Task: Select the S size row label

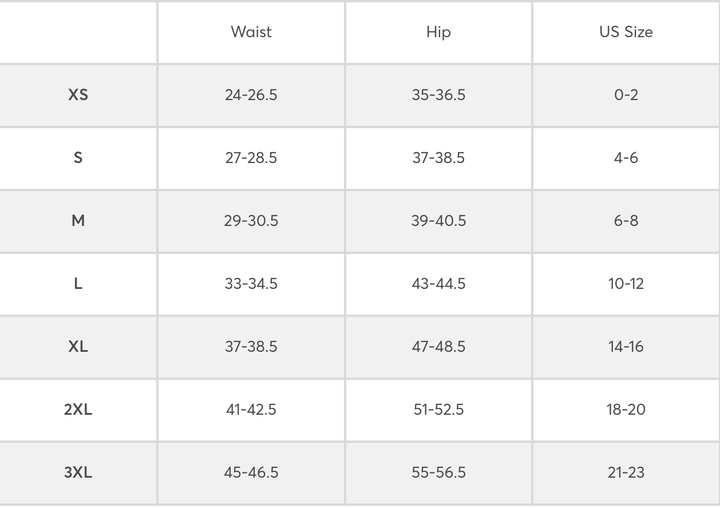Action: [78, 158]
